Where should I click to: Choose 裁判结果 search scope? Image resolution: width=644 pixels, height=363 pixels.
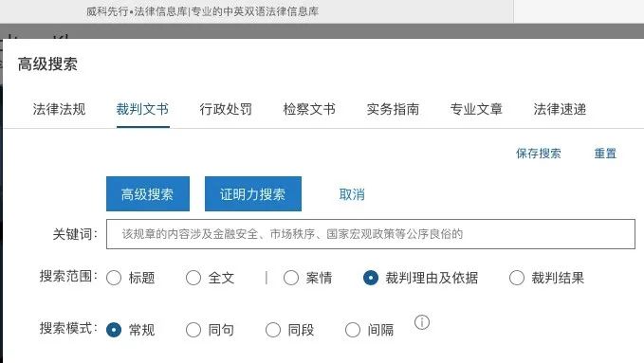517,278
